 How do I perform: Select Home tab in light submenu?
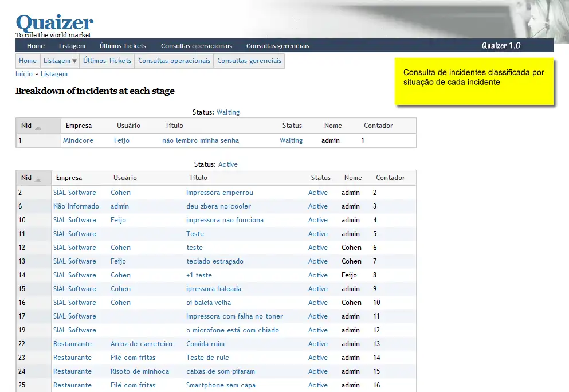click(x=28, y=61)
